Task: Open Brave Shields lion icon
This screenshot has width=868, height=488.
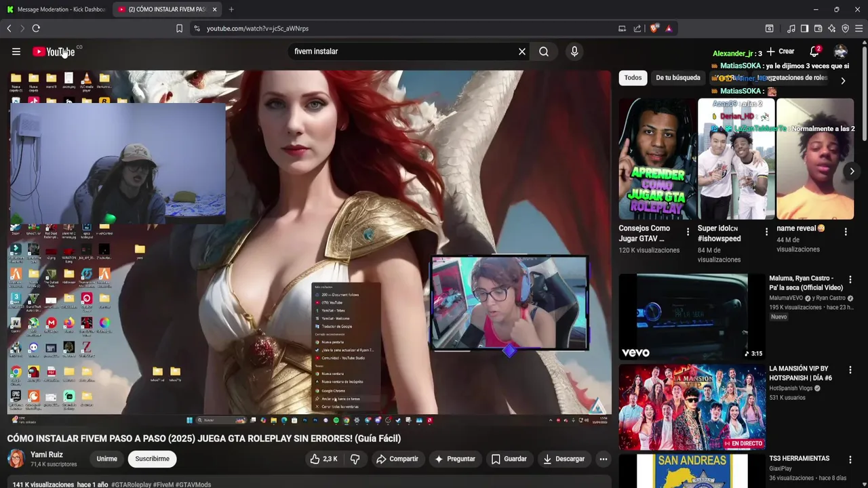Action: (x=654, y=28)
